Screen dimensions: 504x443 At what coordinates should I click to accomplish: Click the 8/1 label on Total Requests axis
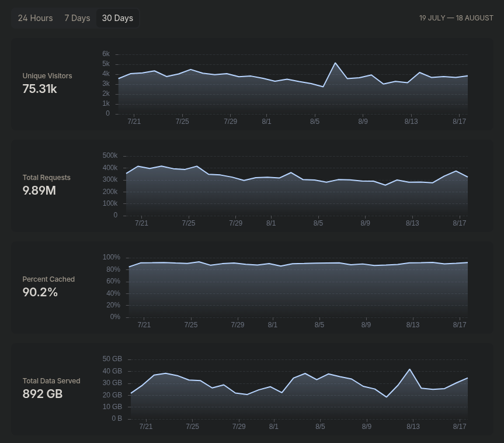[x=271, y=223]
